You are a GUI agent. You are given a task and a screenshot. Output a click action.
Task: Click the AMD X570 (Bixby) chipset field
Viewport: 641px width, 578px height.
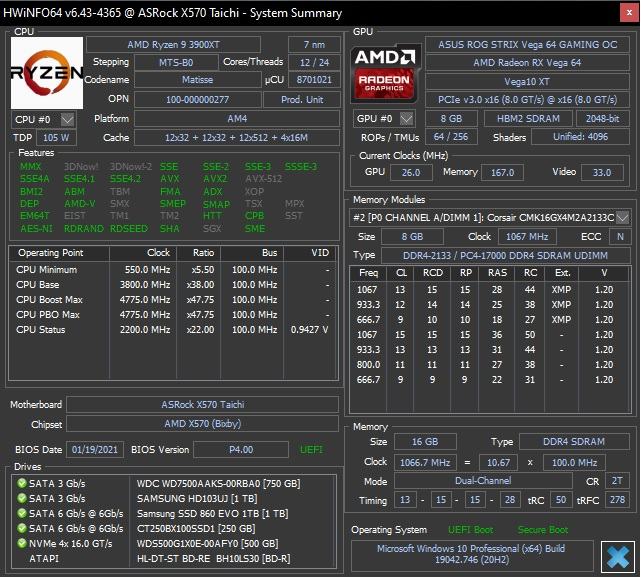203,424
